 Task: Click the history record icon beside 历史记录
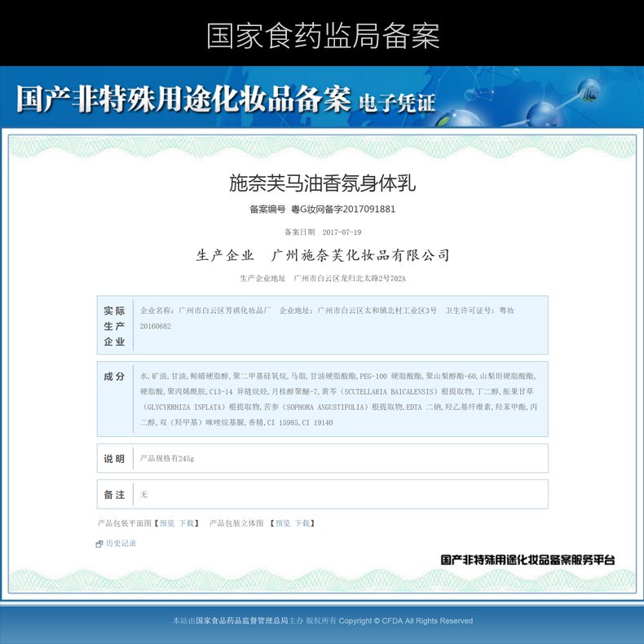pyautogui.click(x=99, y=544)
